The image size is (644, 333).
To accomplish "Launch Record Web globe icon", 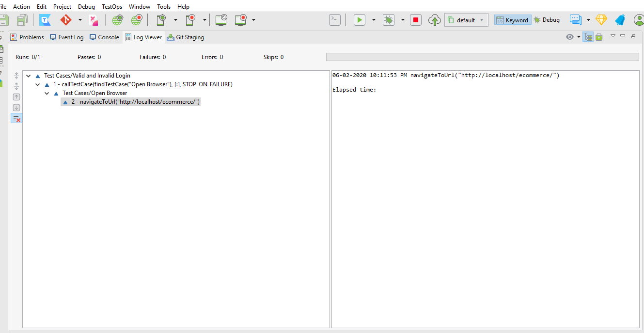I will point(137,20).
